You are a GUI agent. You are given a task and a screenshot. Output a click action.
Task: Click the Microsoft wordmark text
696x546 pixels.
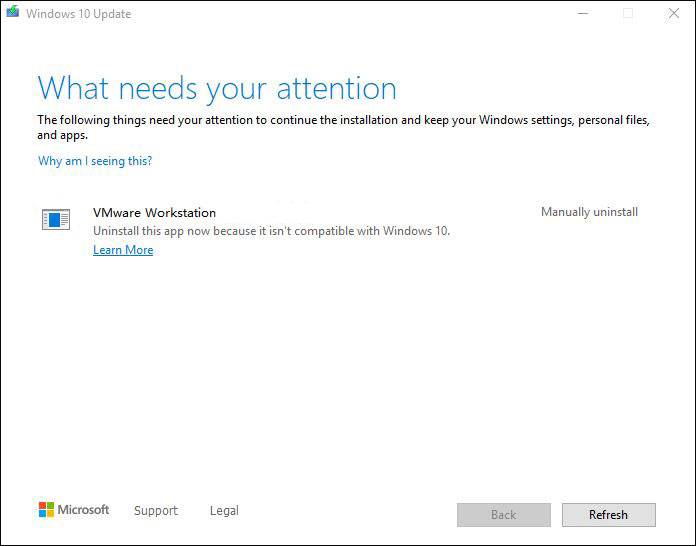coord(83,510)
